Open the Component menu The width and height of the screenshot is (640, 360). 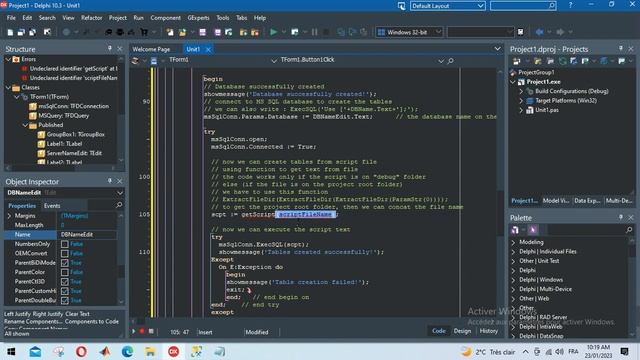(x=165, y=18)
